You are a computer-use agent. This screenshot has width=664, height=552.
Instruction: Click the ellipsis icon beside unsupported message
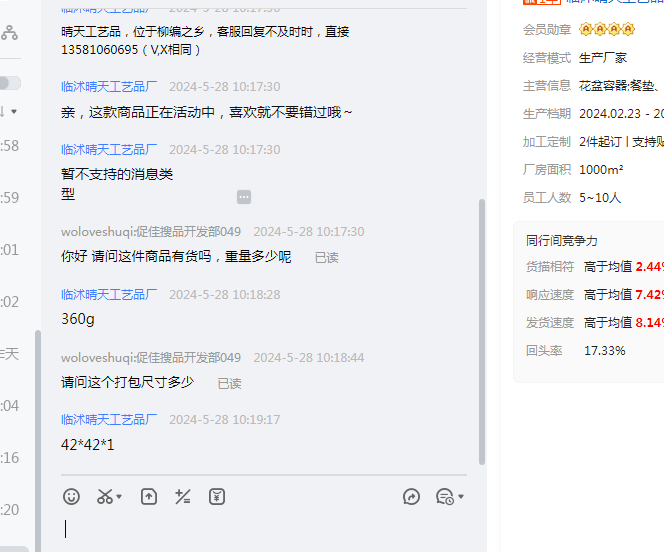pos(244,197)
